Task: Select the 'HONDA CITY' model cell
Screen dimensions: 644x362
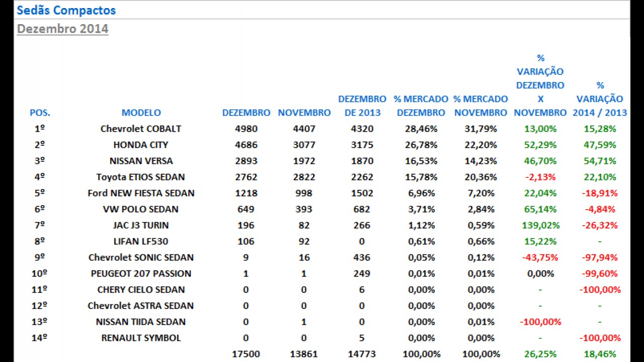Action: point(141,145)
